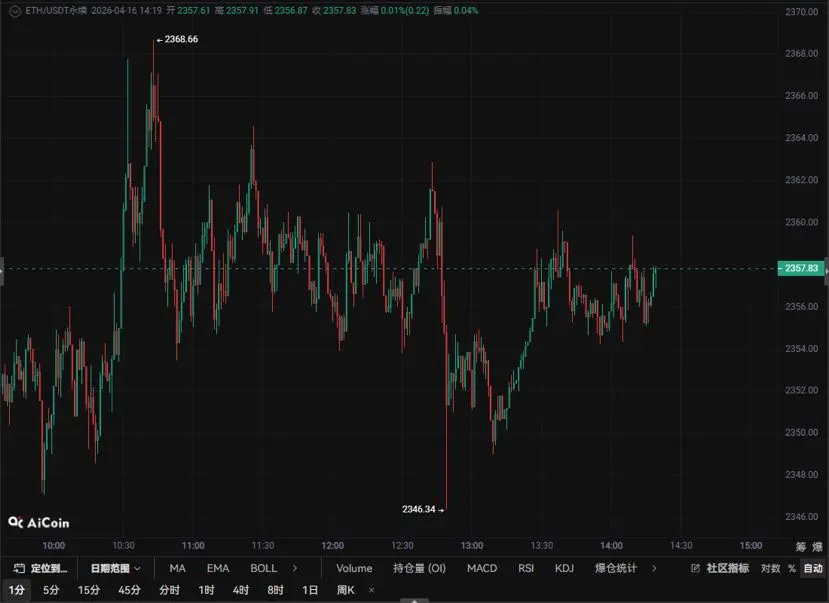This screenshot has width=829, height=603.
Task: Expand bottom panel via up-arrow handle
Action: pyautogui.click(x=414, y=600)
